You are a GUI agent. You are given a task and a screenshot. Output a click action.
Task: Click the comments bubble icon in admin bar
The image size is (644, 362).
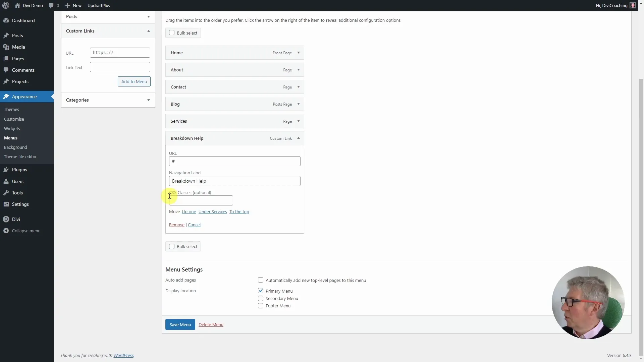pyautogui.click(x=51, y=5)
